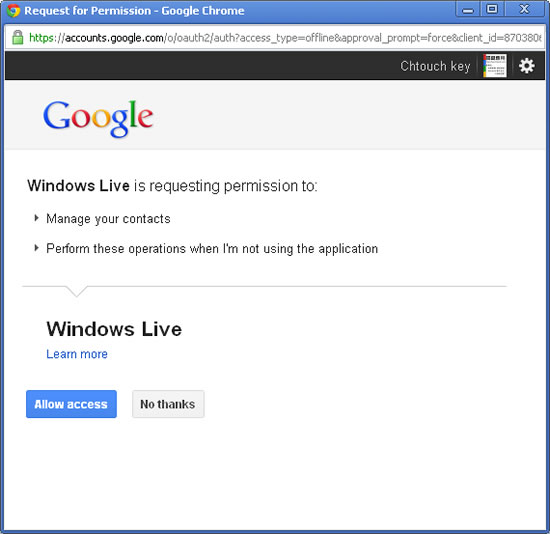Screen dimensions: 550x534
Task: Expand the Manage your contacts arrow
Action: 36,218
